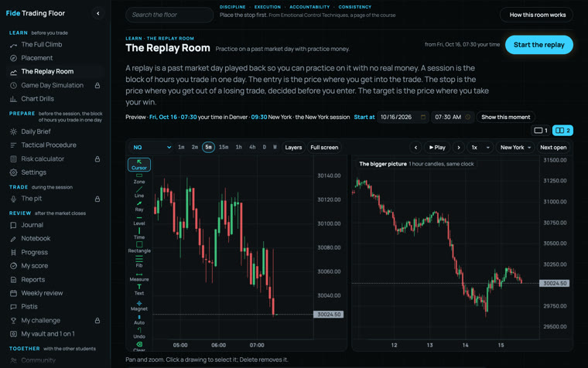Step replay forward one candle
Viewport: 588px width, 368px height.
pos(459,148)
